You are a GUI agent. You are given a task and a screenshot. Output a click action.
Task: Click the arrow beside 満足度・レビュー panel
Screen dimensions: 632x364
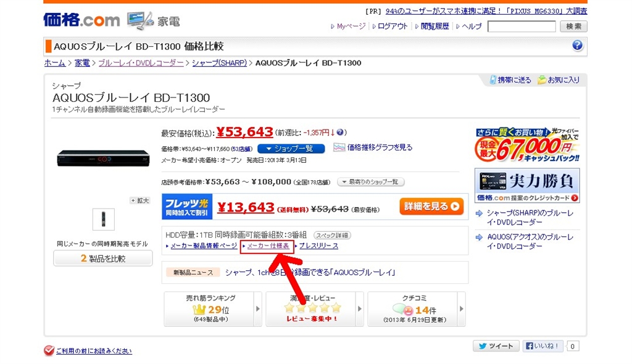[x=360, y=308]
